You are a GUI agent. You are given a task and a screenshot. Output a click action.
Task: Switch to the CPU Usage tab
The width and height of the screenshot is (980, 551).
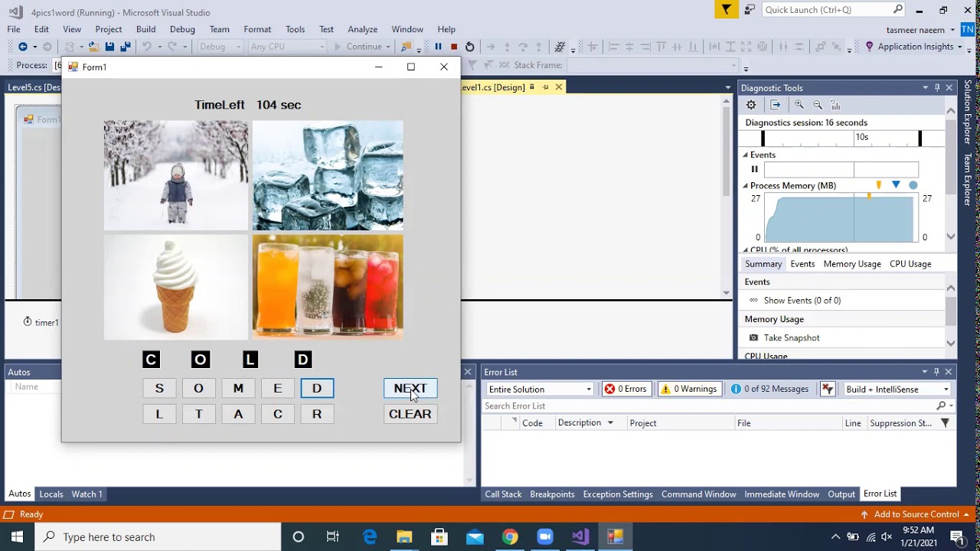tap(910, 263)
